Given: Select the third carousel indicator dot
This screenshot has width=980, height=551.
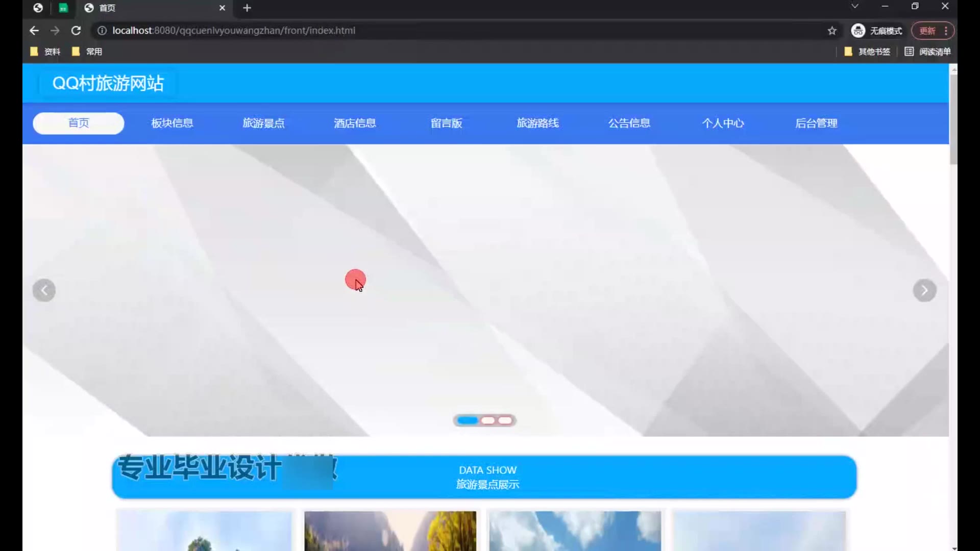Looking at the screenshot, I should [x=505, y=420].
